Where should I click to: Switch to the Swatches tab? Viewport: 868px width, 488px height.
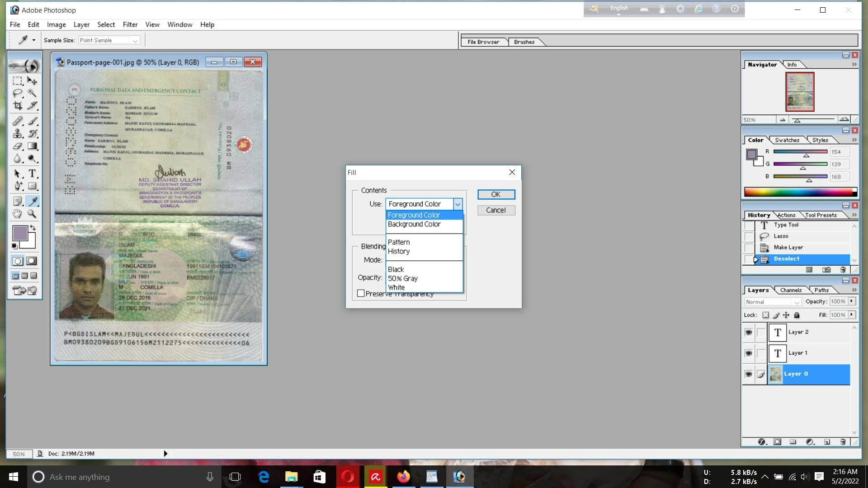pos(787,140)
